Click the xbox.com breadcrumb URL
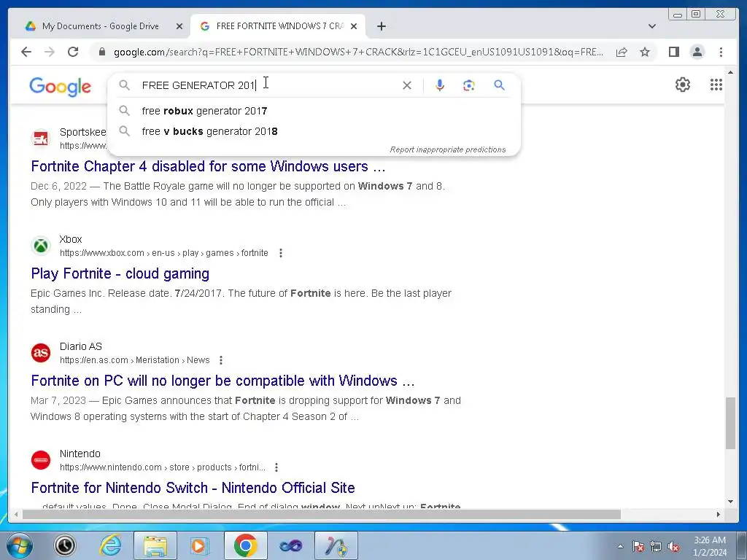Viewport: 747px width, 560px height. point(164,253)
